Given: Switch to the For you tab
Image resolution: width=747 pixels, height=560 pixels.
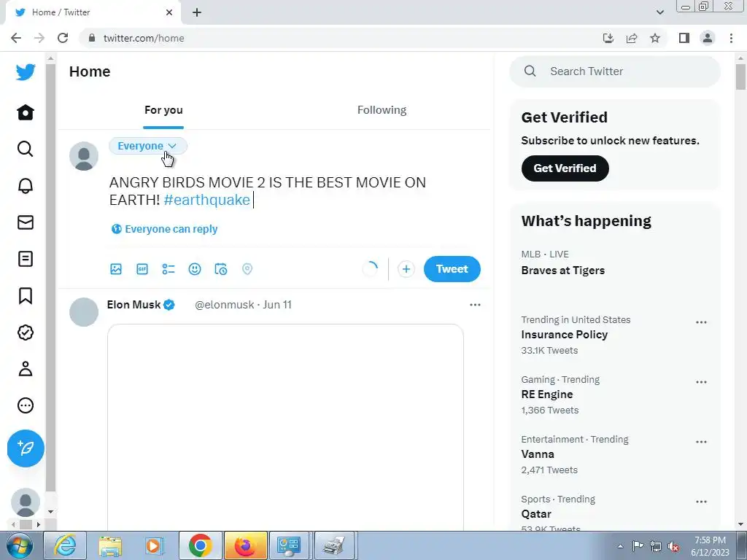Looking at the screenshot, I should pos(163,110).
